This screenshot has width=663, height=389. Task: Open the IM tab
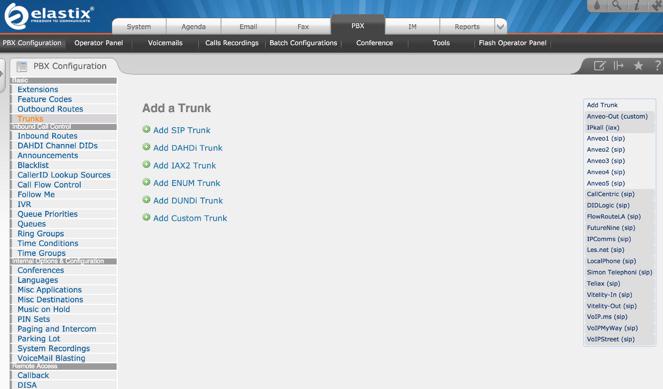coord(412,27)
